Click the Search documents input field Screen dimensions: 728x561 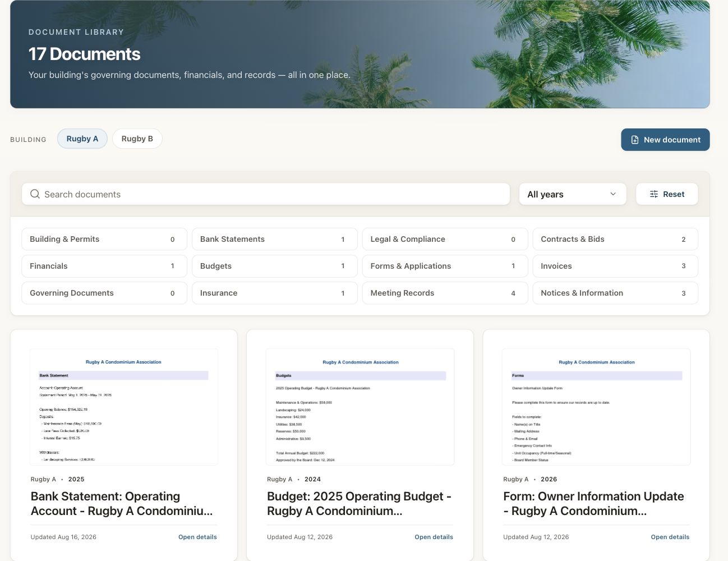pos(266,194)
